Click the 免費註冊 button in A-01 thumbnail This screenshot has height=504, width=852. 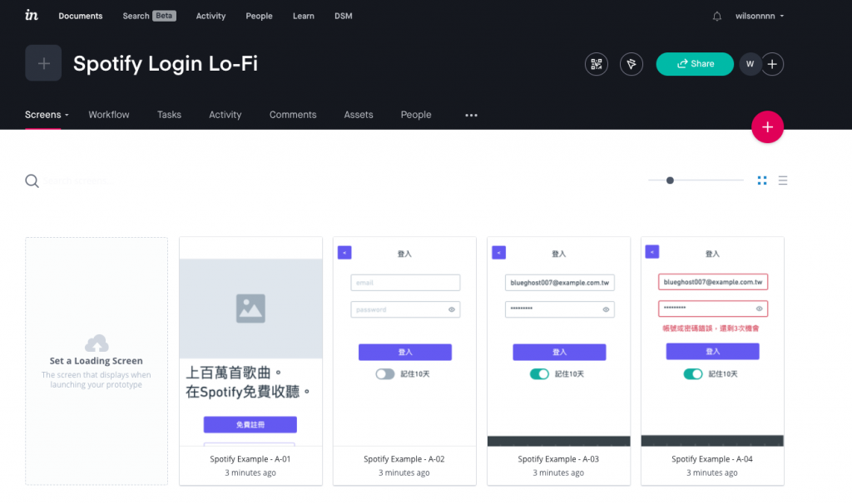click(250, 425)
